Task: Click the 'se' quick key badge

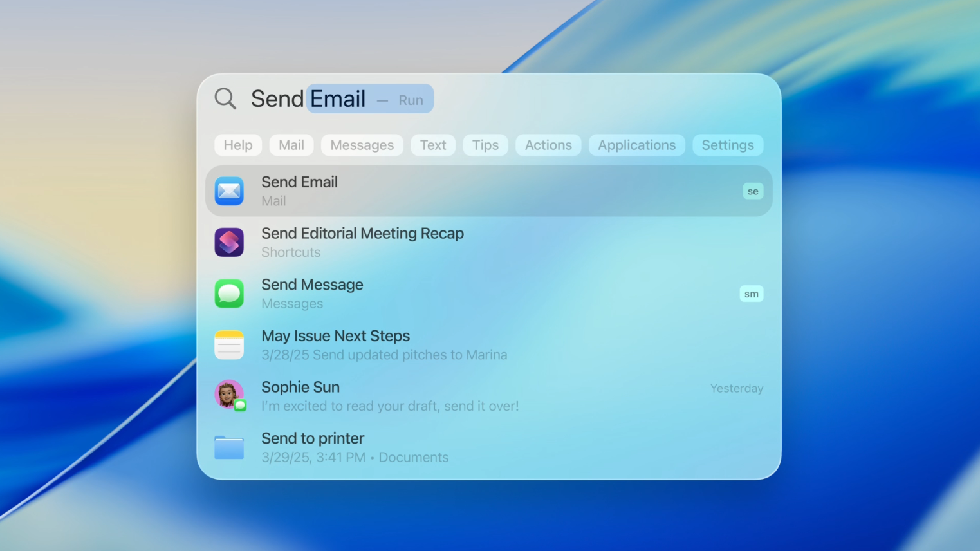Action: click(x=752, y=191)
